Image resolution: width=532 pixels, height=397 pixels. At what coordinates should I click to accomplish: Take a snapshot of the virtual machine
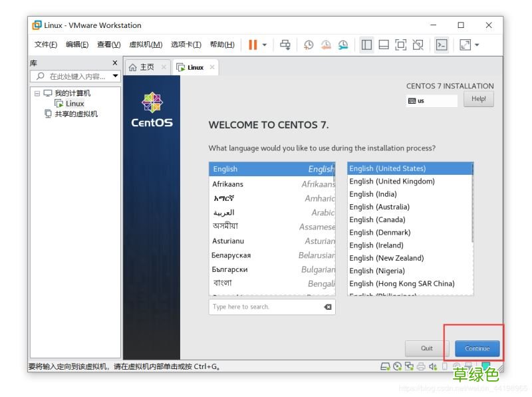click(308, 45)
